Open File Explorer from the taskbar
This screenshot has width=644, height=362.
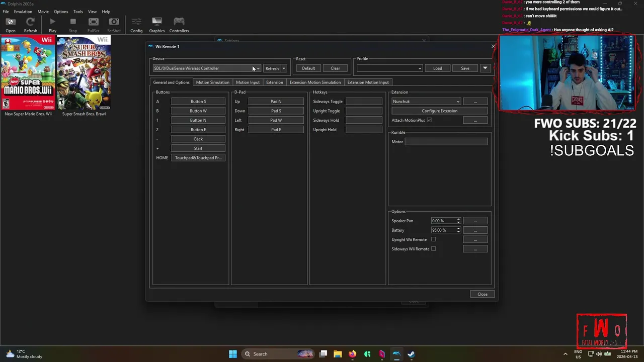tap(338, 354)
